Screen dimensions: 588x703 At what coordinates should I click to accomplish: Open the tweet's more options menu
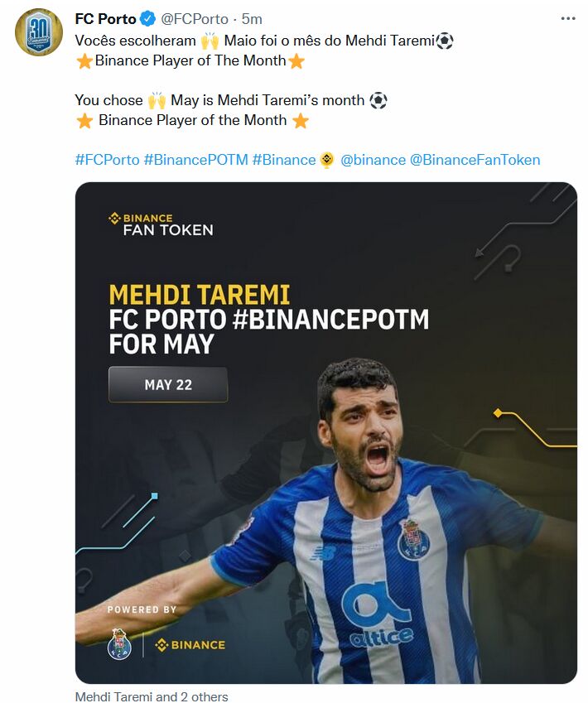pyautogui.click(x=568, y=18)
